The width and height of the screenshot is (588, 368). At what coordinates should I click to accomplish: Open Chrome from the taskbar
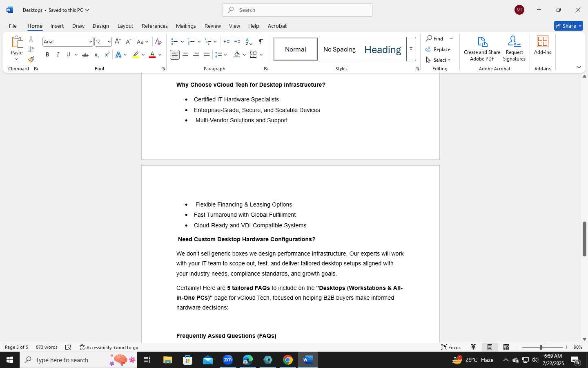(288, 360)
